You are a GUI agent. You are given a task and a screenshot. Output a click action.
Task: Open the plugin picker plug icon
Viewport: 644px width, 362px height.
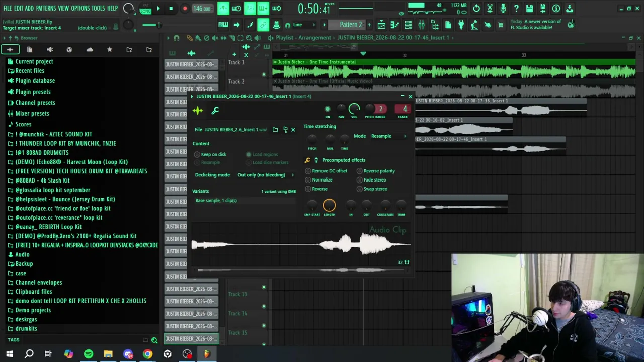(x=461, y=25)
